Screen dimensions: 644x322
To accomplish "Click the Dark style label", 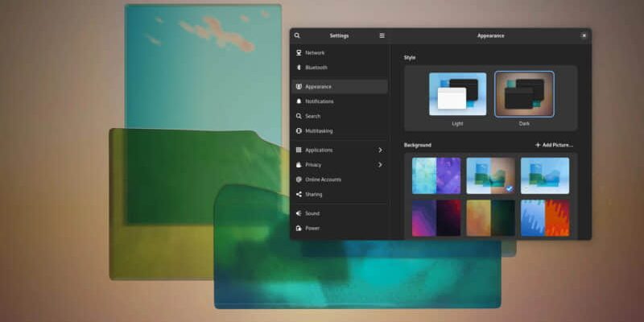I will click(x=524, y=124).
